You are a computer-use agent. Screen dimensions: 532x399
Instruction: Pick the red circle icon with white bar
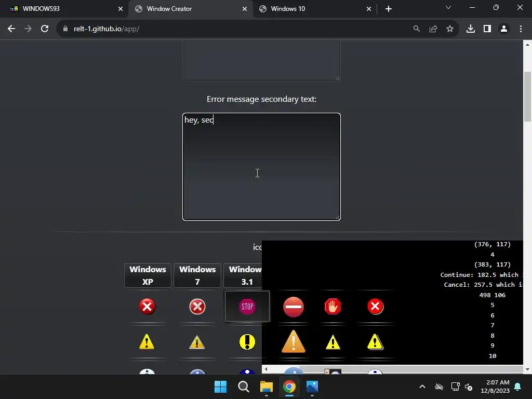pos(294,307)
